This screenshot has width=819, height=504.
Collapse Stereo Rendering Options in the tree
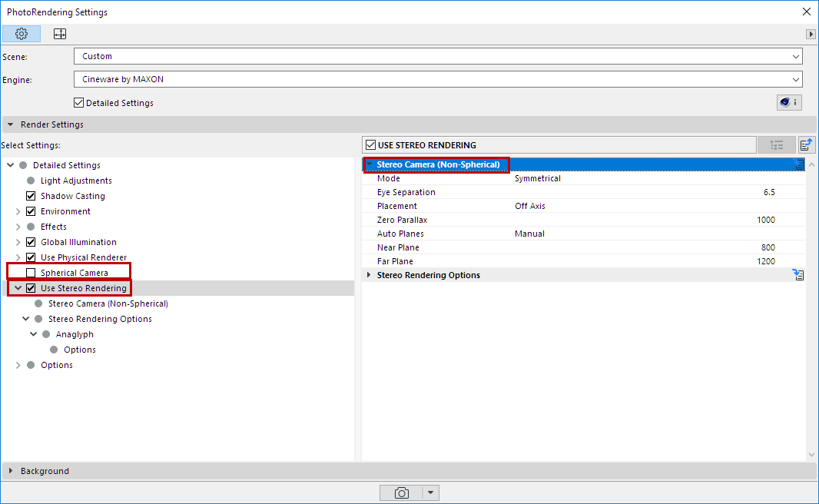[25, 319]
